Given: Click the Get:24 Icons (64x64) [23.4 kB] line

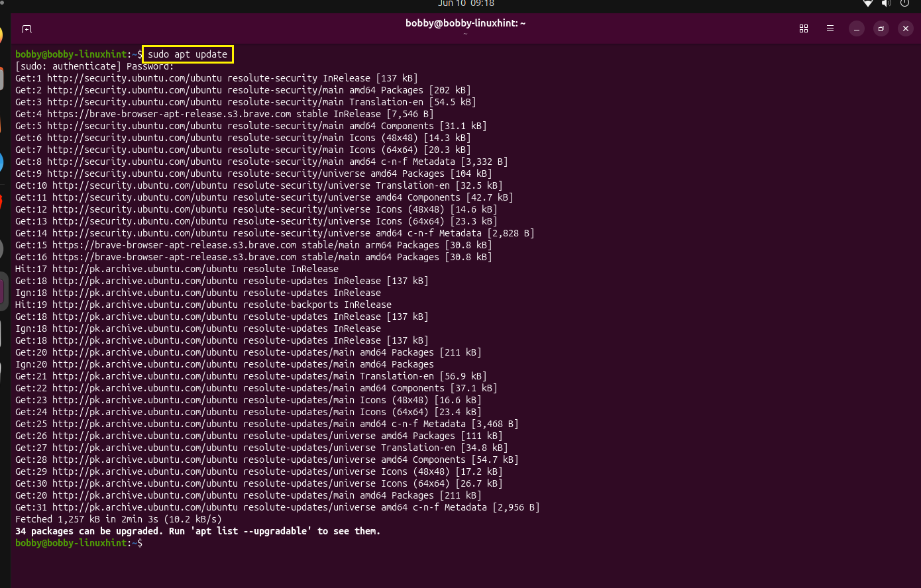Looking at the screenshot, I should (248, 412).
